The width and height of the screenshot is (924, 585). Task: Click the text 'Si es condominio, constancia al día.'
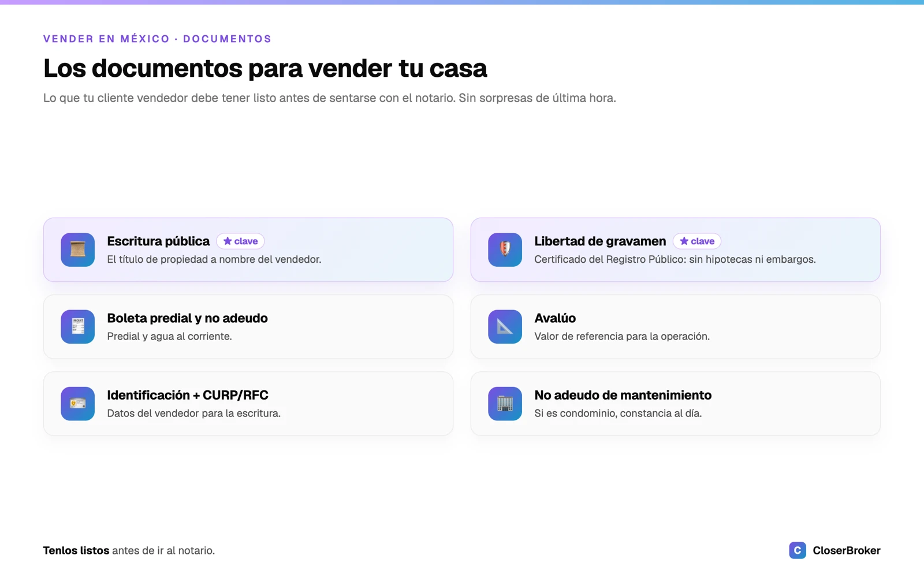tap(618, 413)
